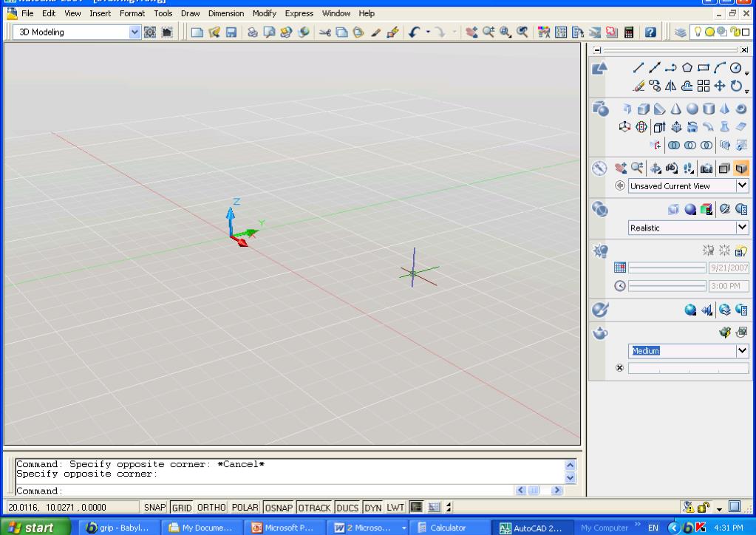Select the Array tool
756x535 pixels.
click(704, 86)
